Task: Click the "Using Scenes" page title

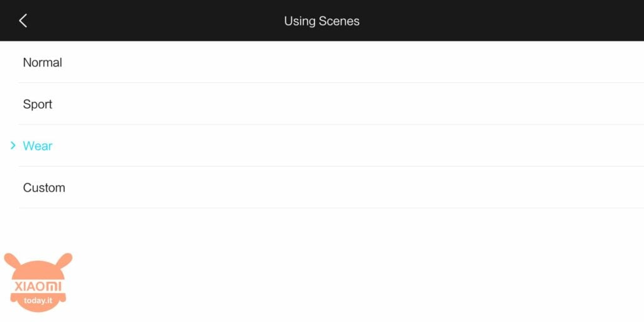Action: click(x=321, y=21)
